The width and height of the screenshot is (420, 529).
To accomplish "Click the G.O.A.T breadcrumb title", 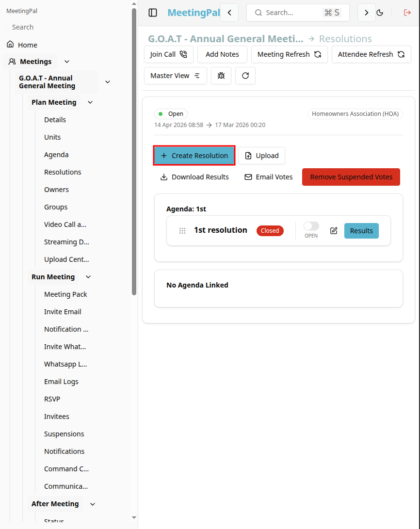I will coord(226,39).
